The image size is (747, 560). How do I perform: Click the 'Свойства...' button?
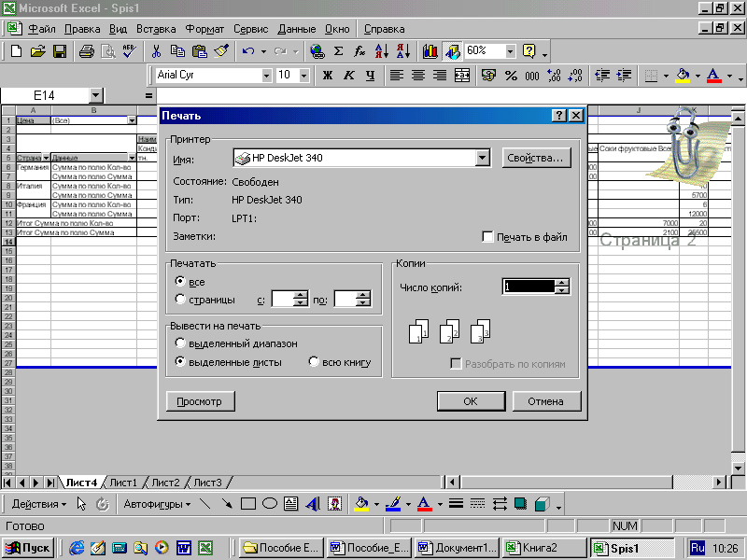(x=536, y=158)
